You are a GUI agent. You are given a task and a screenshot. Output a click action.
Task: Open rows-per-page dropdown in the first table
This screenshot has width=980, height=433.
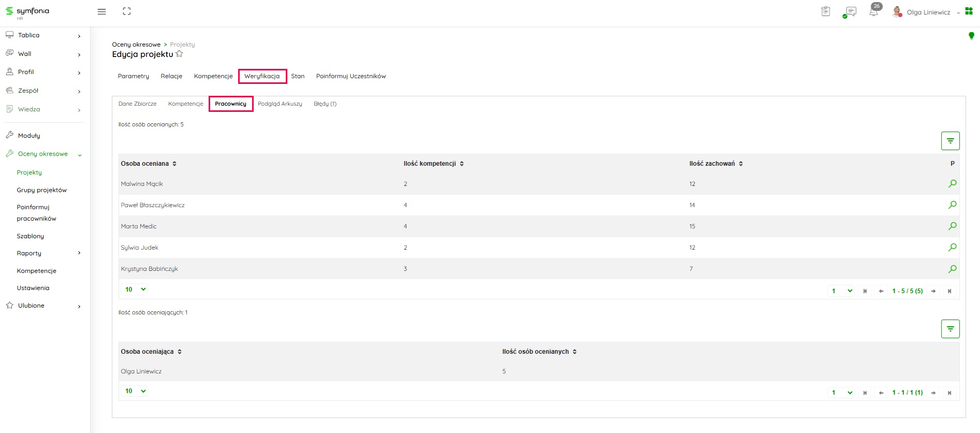pyautogui.click(x=135, y=290)
